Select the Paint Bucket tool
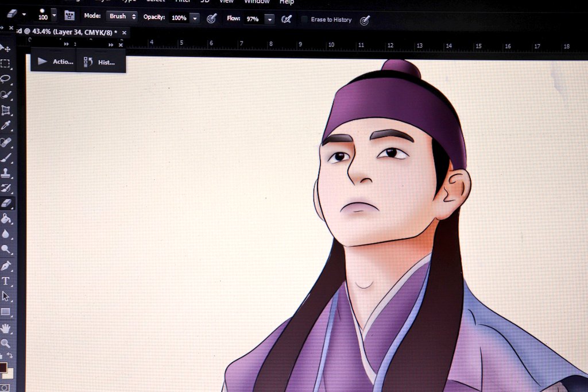This screenshot has height=392, width=588. click(6, 218)
